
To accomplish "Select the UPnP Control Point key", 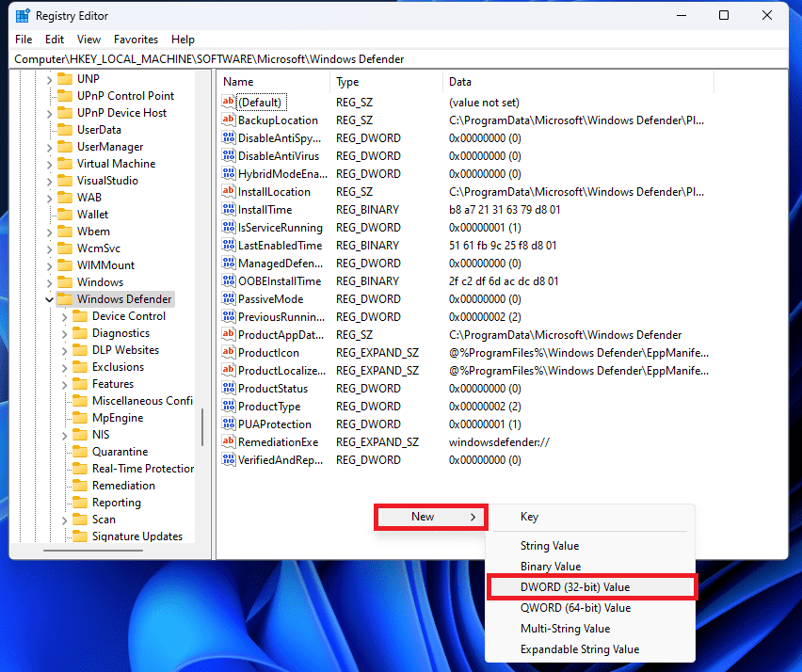I will click(x=125, y=96).
